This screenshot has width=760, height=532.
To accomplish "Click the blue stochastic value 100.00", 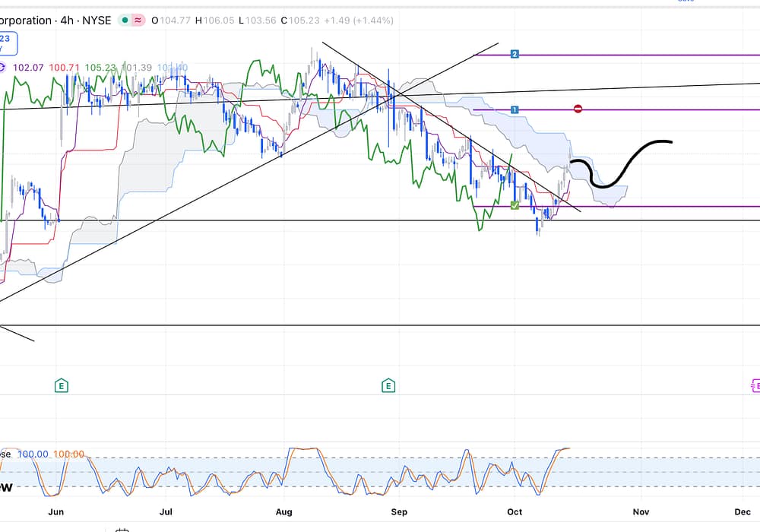I will [33, 454].
